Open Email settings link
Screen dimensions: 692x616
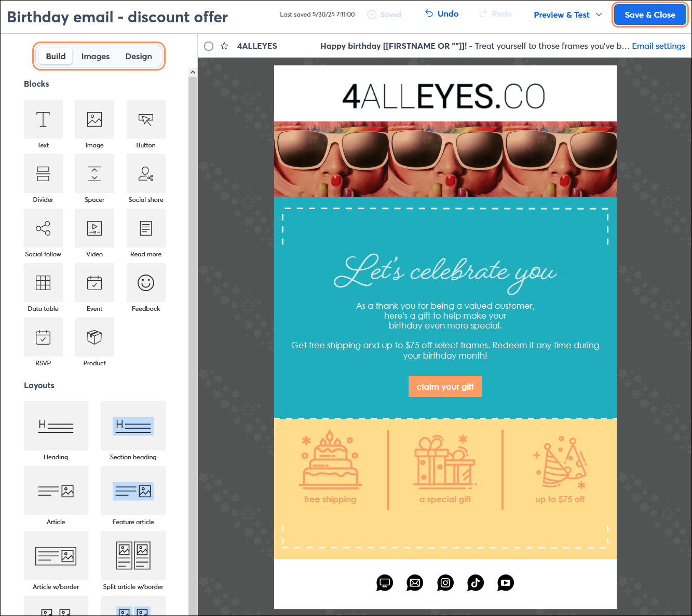(x=658, y=46)
